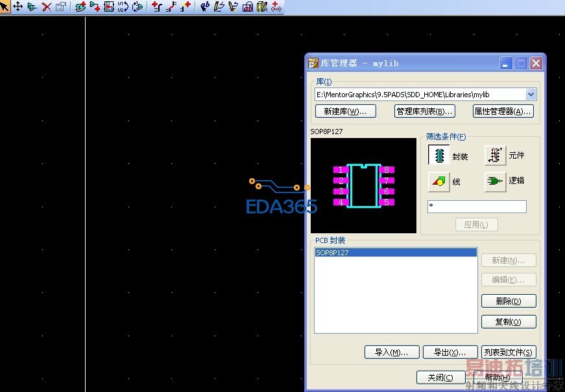The image size is (565, 392).
Task: Select the Create 2D Line pencil tool
Action: pyautogui.click(x=219, y=6)
